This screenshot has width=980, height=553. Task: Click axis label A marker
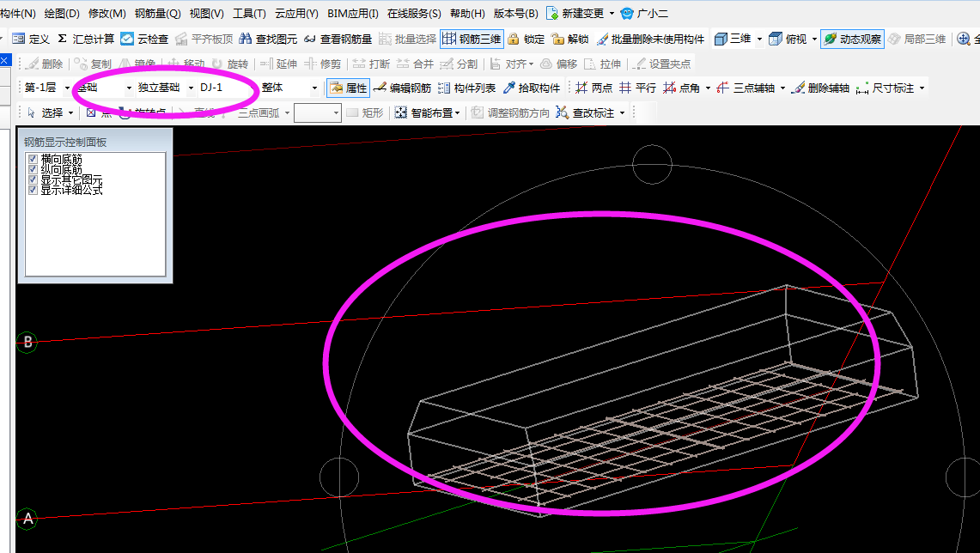tap(27, 518)
